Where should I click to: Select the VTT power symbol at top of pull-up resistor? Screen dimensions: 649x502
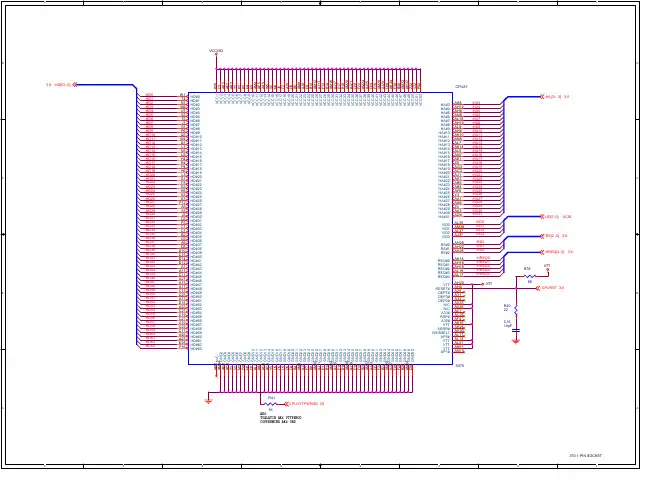coord(547,268)
